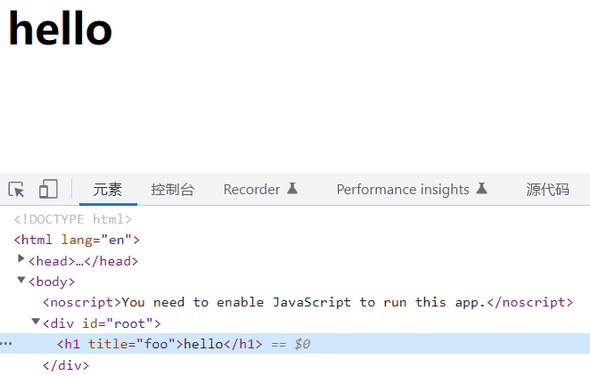Viewport: 590px width, 375px height.
Task: Open the 源代码 tab
Action: tap(547, 189)
